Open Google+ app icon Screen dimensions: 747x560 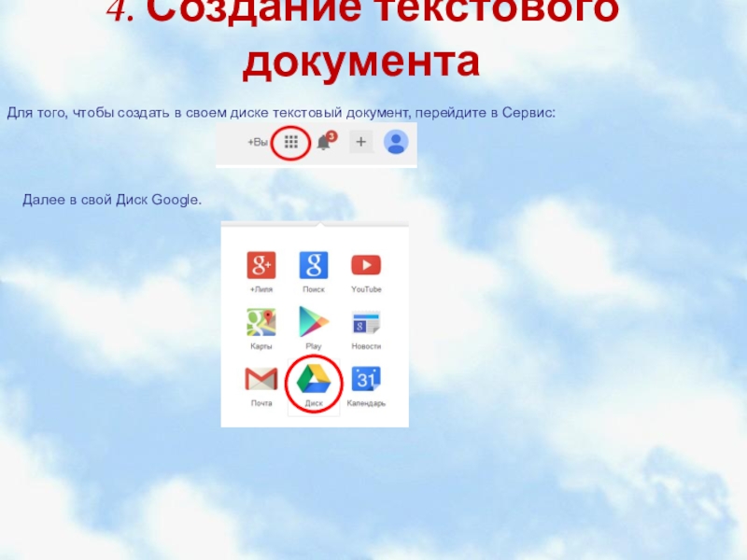(261, 265)
